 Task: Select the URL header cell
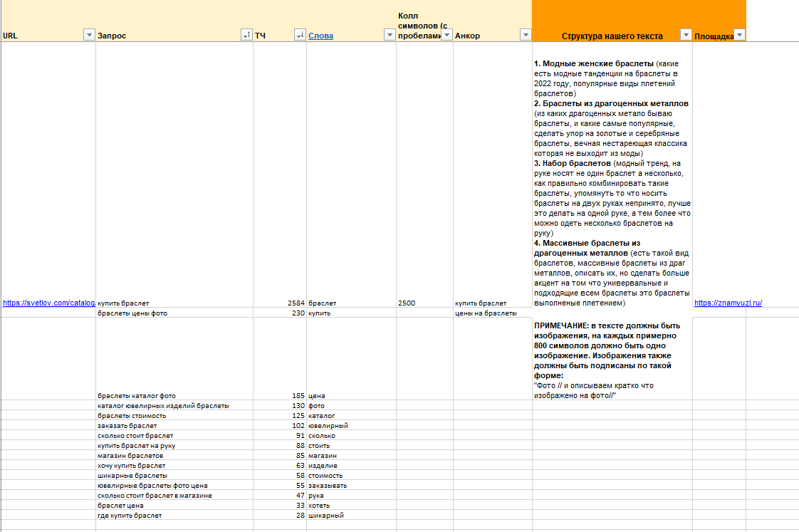coord(48,21)
